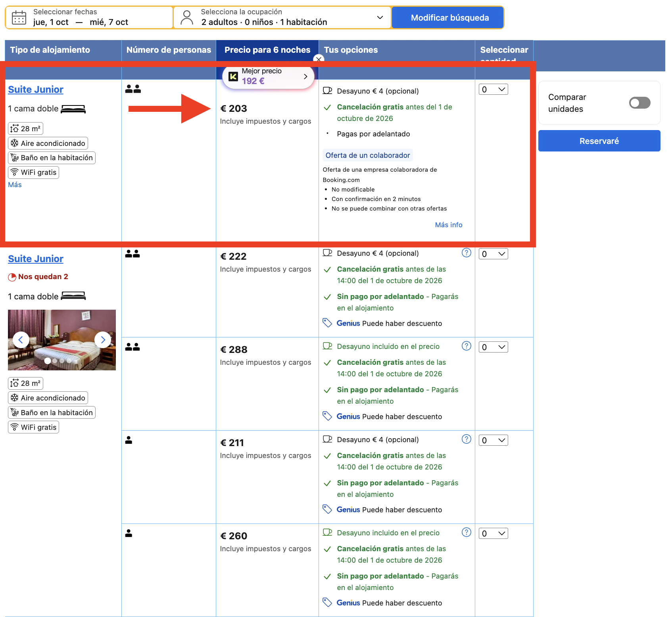
Task: Open quantity dropdown for the € 211 room
Action: 493,440
